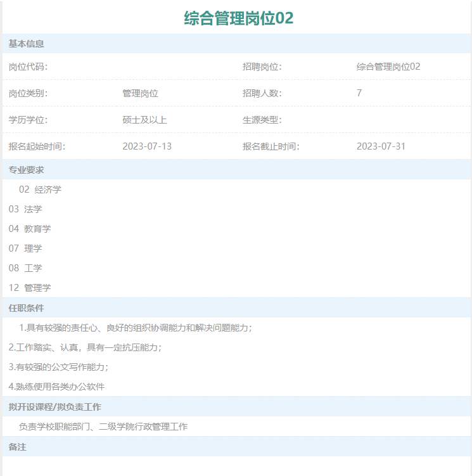Click the 生源类型 label
The height and width of the screenshot is (476, 472).
point(262,120)
